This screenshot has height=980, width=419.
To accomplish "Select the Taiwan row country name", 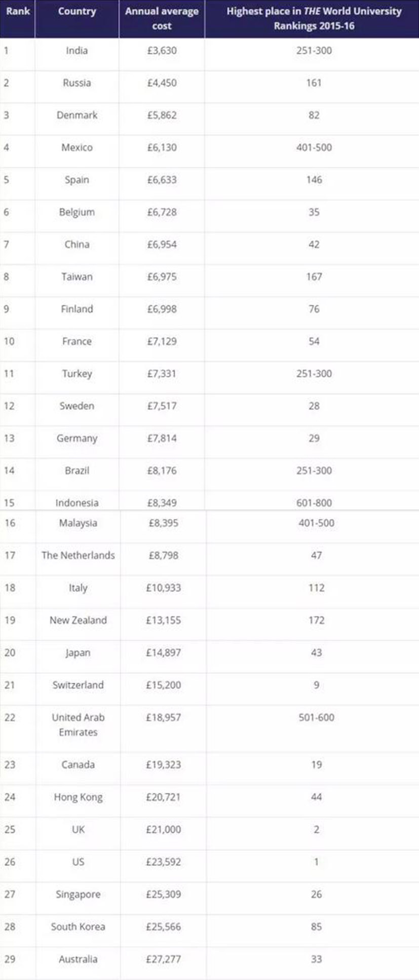I will click(77, 277).
